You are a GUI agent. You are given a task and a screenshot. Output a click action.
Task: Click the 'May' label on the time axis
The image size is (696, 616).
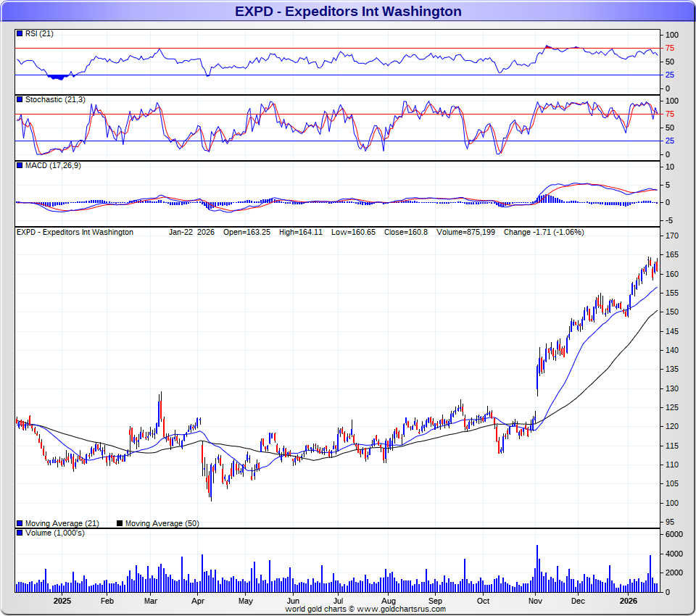coord(246,601)
